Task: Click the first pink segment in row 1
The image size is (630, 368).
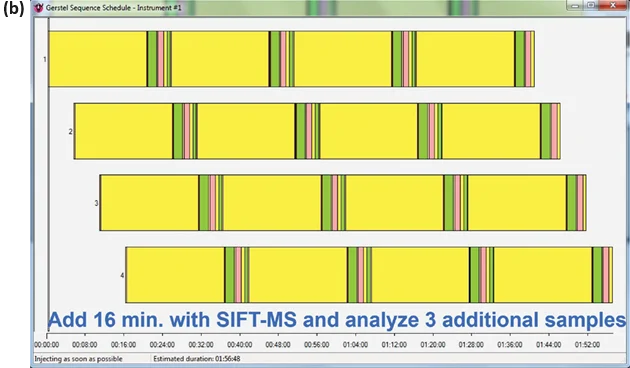Action: [161, 59]
